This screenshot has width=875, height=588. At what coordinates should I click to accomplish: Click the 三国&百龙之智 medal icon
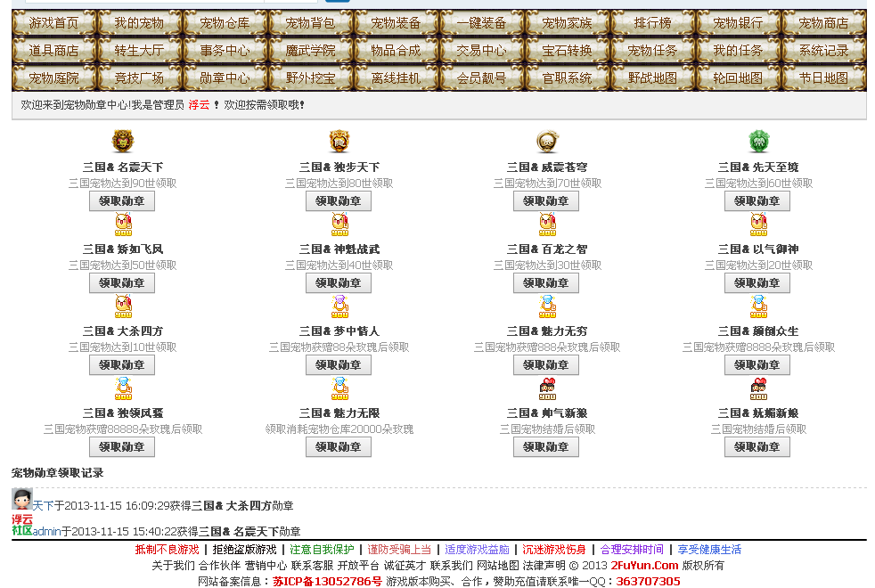coord(546,225)
